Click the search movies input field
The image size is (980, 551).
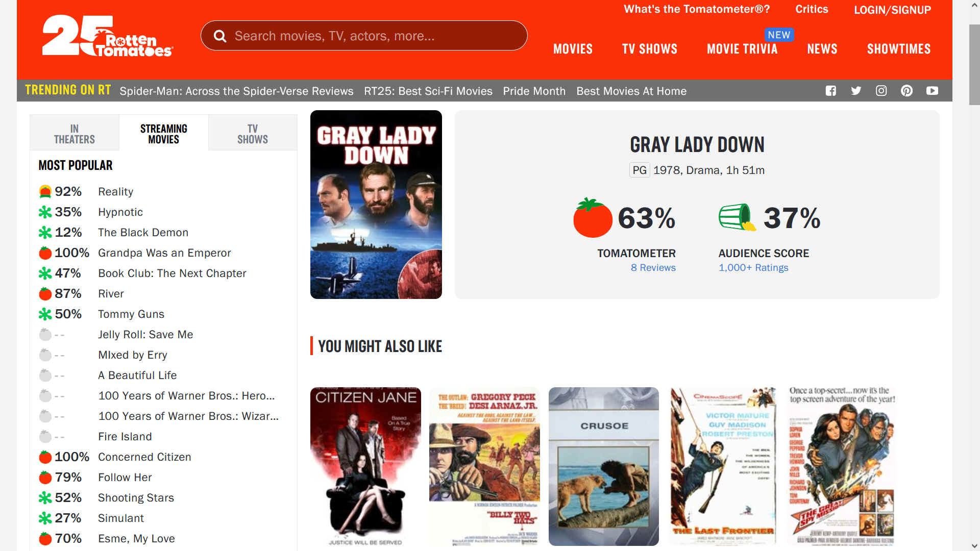pos(364,36)
